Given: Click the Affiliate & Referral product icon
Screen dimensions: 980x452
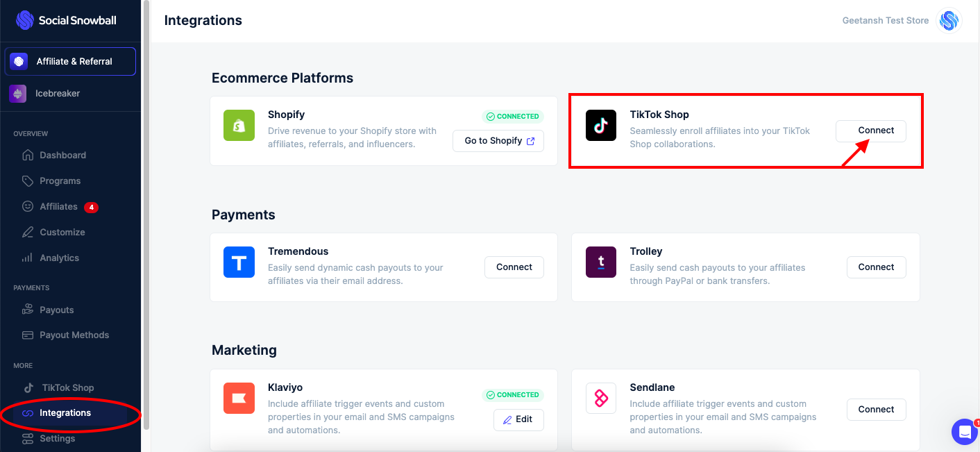Looking at the screenshot, I should (19, 61).
